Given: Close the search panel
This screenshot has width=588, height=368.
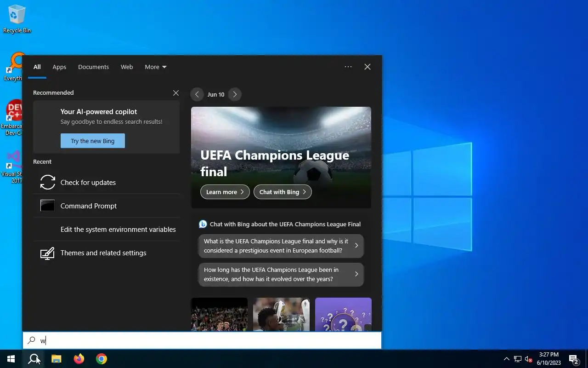Looking at the screenshot, I should (367, 67).
